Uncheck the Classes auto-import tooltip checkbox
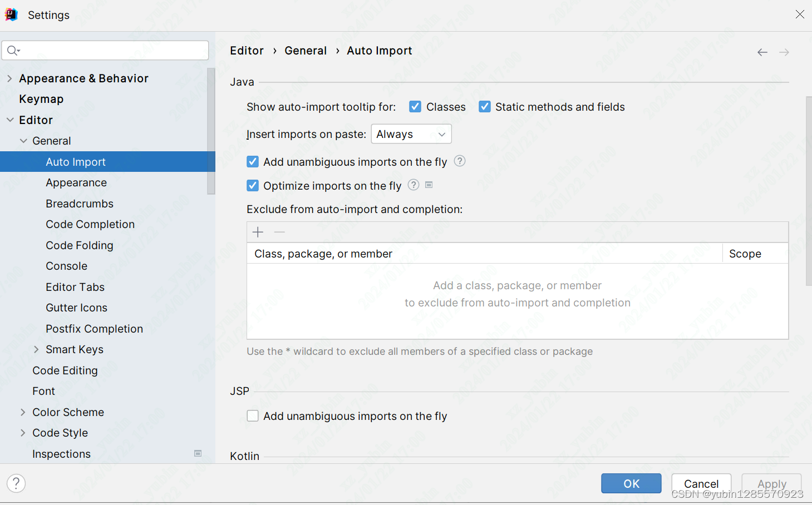The height and width of the screenshot is (505, 812). click(x=415, y=106)
